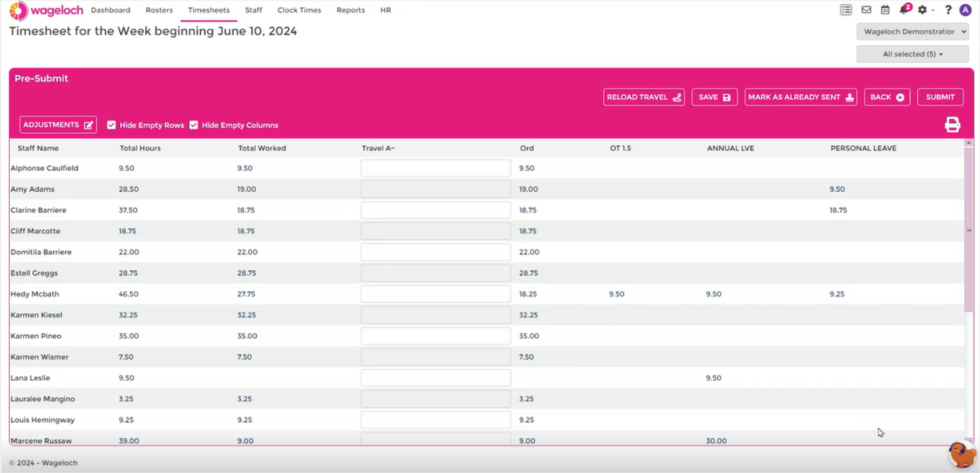Viewport: 980px width, 473px height.
Task: Click Hedy Mcbath personal leave 9.25
Action: click(837, 294)
